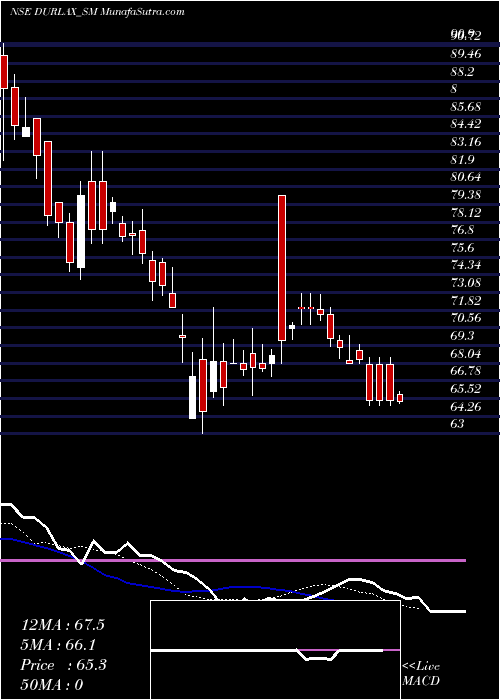The width and height of the screenshot is (500, 700).
Task: Click the 71.82 price axis label
Action: coord(466,300)
